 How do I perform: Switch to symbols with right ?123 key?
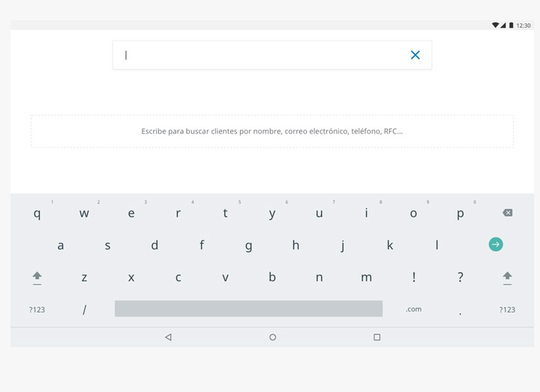[x=507, y=310]
